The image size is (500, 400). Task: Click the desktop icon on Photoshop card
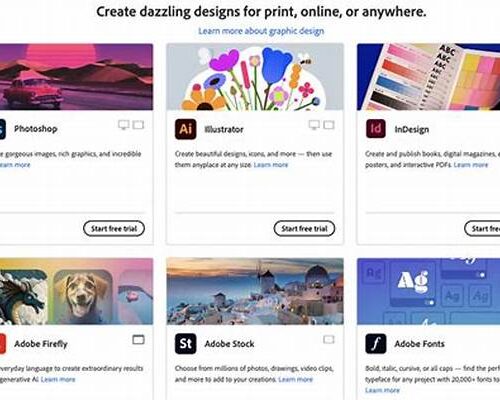tap(124, 125)
